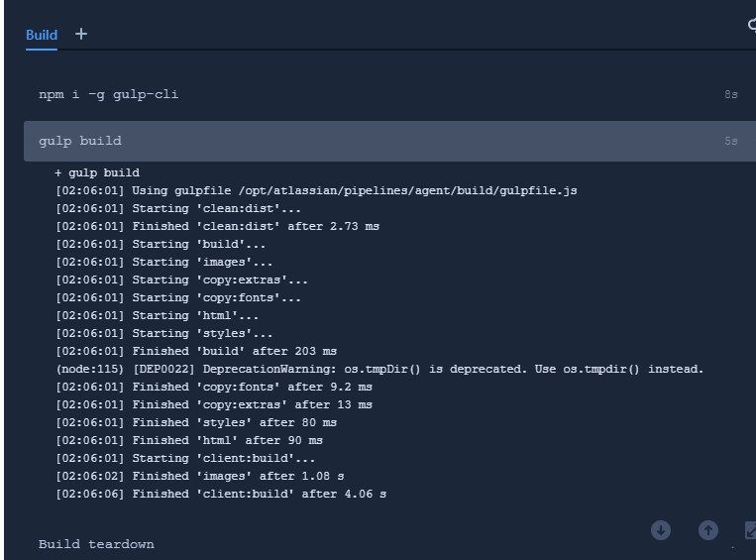This screenshot has width=756, height=560.
Task: Click the DeprecationWarning log line
Action: [379, 370]
